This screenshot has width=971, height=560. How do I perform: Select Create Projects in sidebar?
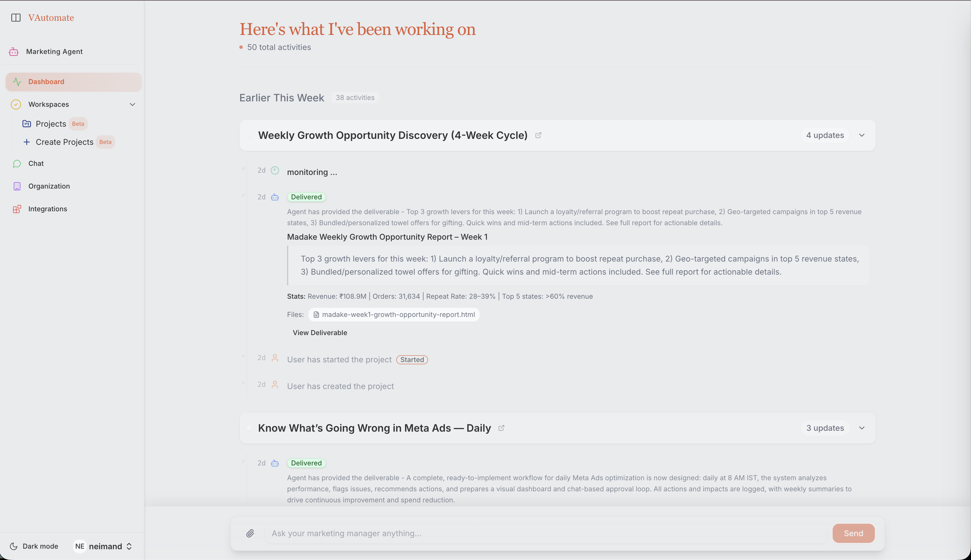(64, 142)
